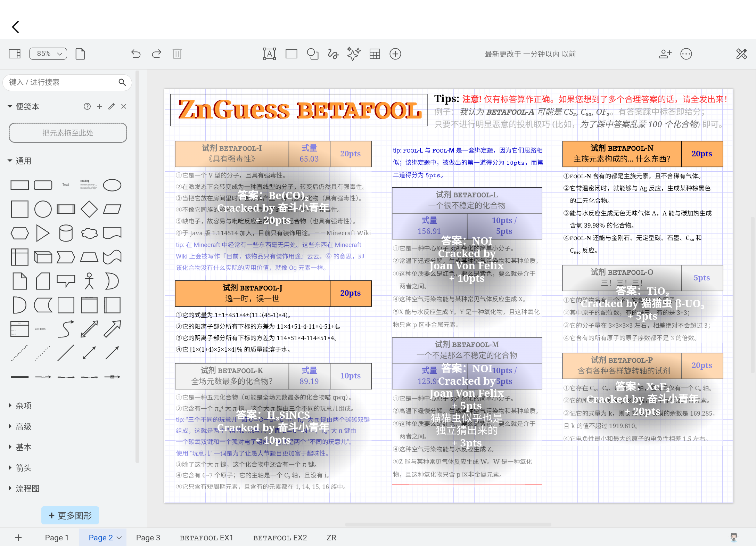Pick the dashed line shape

tap(19, 353)
